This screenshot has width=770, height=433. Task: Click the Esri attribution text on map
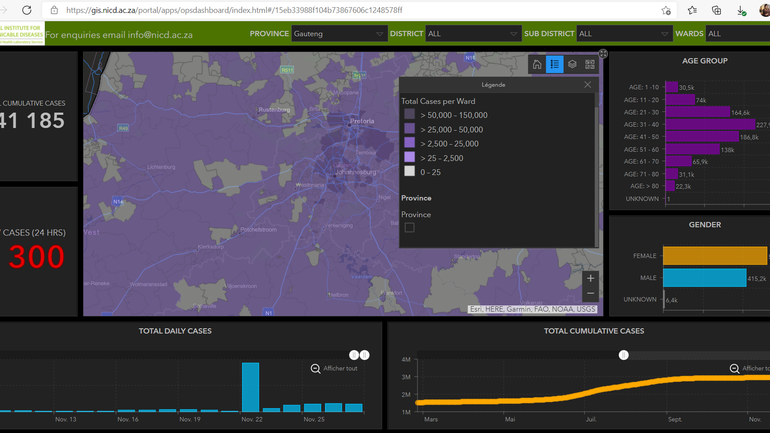click(533, 309)
